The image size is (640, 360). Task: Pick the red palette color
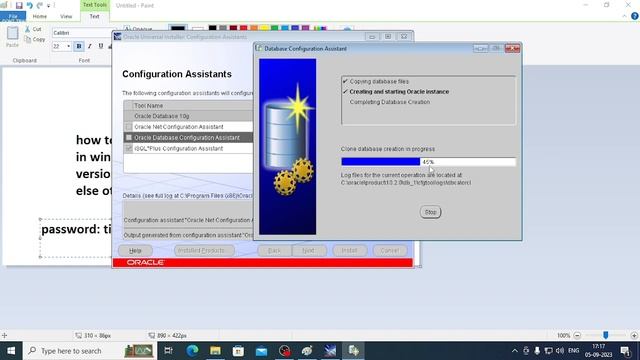[x=244, y=28]
